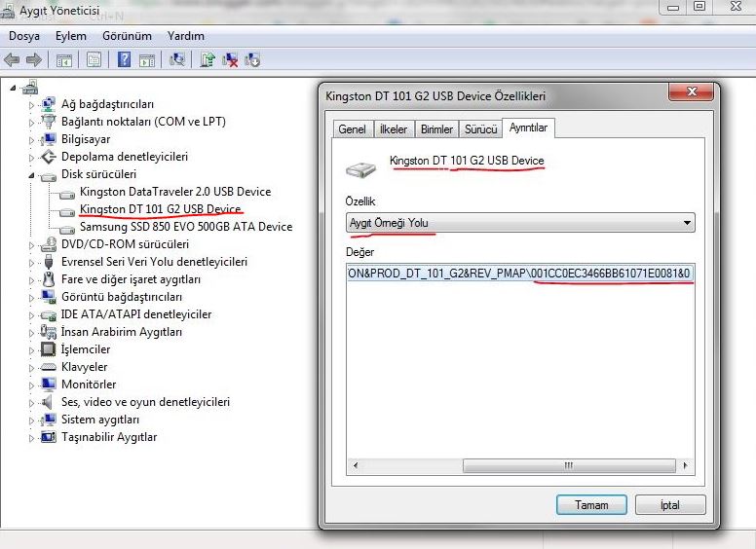The width and height of the screenshot is (756, 549).
Task: Click the Forward arrow toolbar icon
Action: (34, 60)
